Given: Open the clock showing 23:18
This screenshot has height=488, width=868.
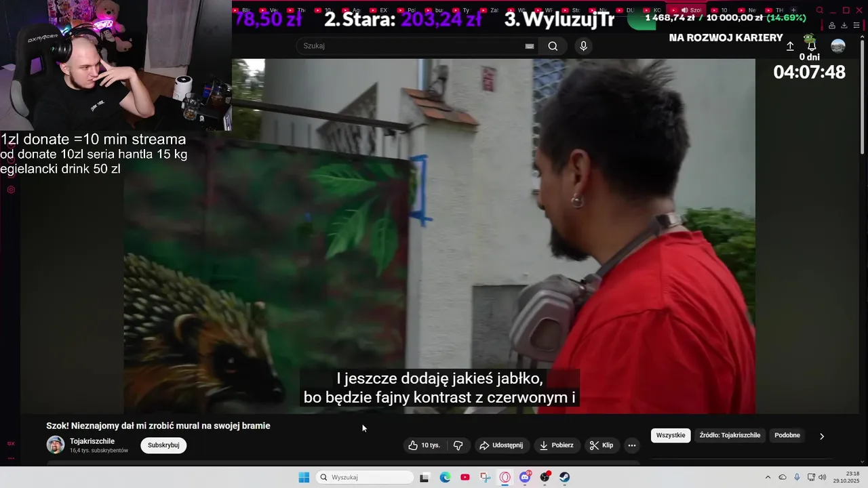Looking at the screenshot, I should click(x=846, y=477).
